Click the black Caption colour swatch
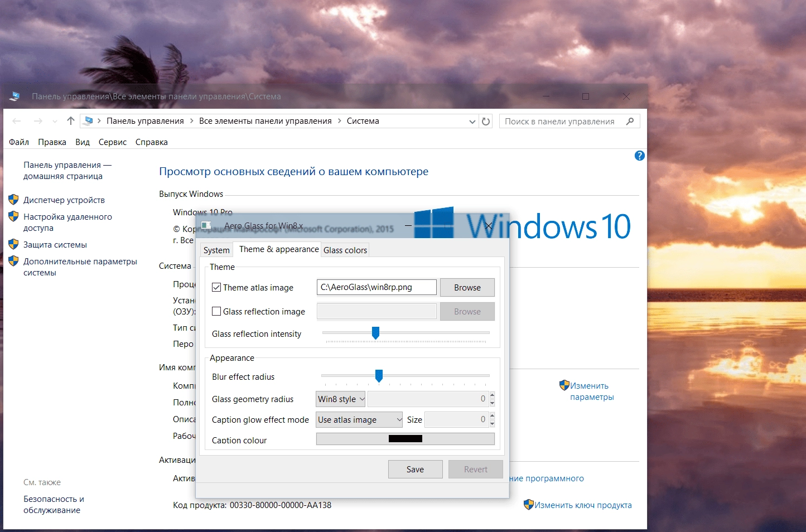 tap(406, 439)
